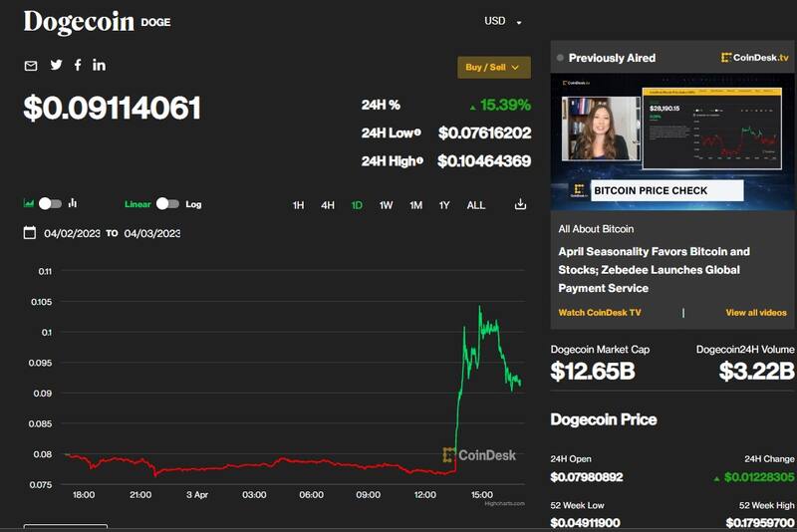Toggle chart type between line and candlestick
The height and width of the screenshot is (532, 797).
[x=50, y=204]
